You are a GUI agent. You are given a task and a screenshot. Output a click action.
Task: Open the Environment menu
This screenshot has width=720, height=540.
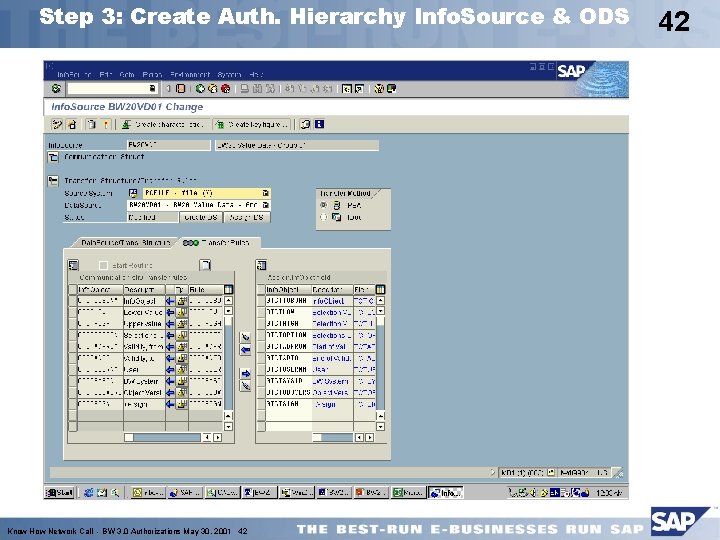click(x=190, y=74)
